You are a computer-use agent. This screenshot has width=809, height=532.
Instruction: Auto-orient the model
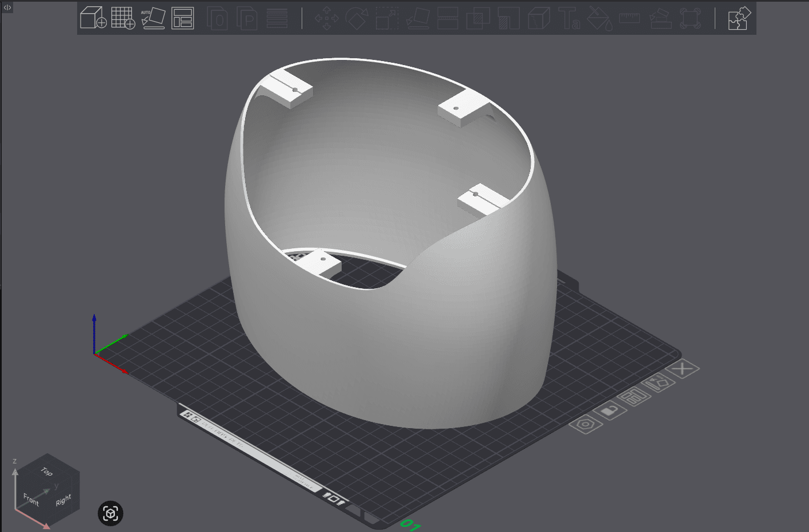click(153, 18)
